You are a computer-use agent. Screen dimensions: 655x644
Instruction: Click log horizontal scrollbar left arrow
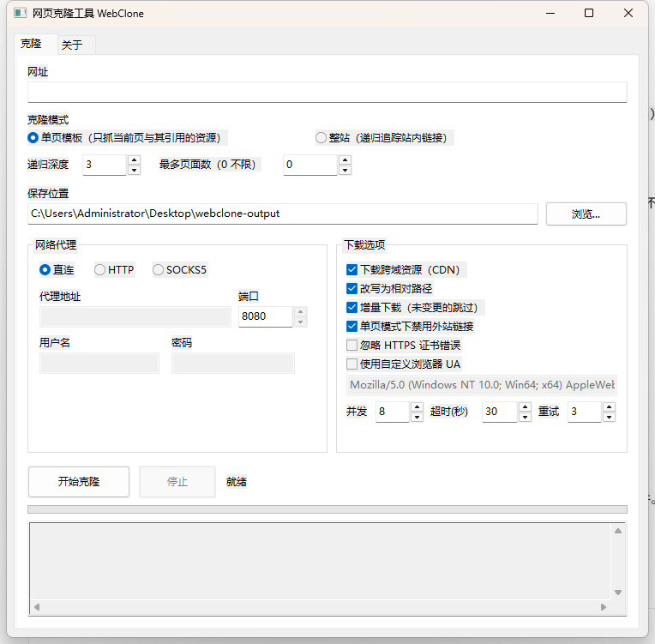(x=37, y=607)
